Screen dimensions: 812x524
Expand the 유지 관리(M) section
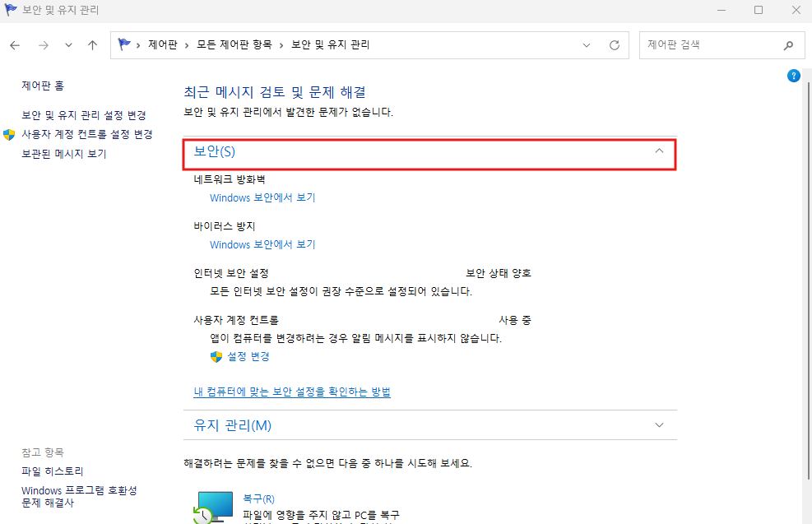(658, 424)
